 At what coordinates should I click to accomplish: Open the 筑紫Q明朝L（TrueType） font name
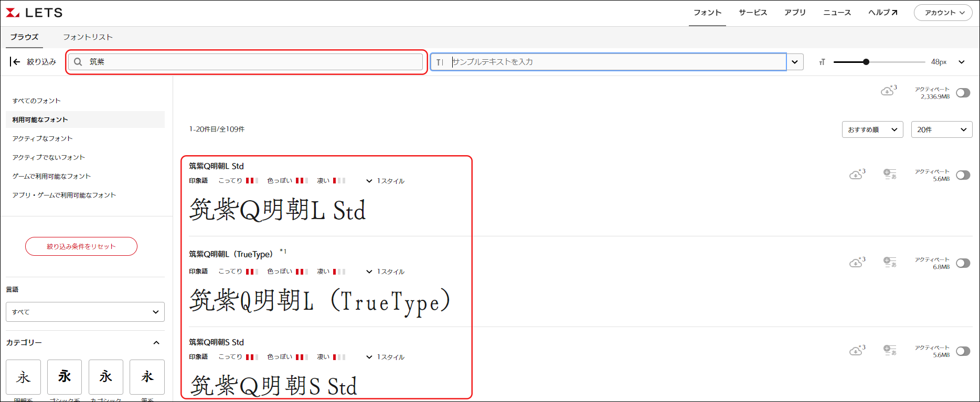tap(231, 254)
